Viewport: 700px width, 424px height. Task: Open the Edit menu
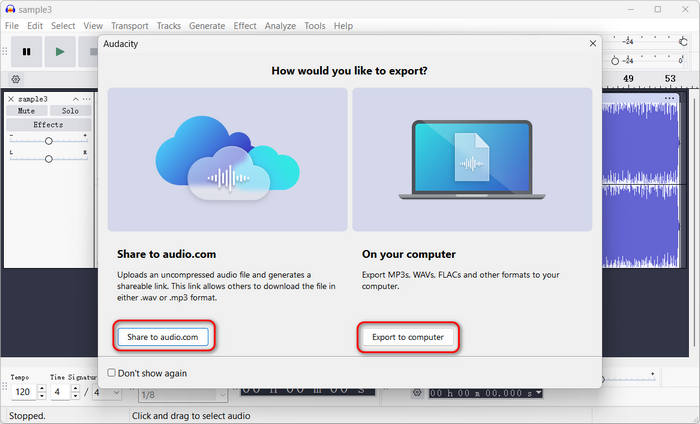tap(35, 26)
